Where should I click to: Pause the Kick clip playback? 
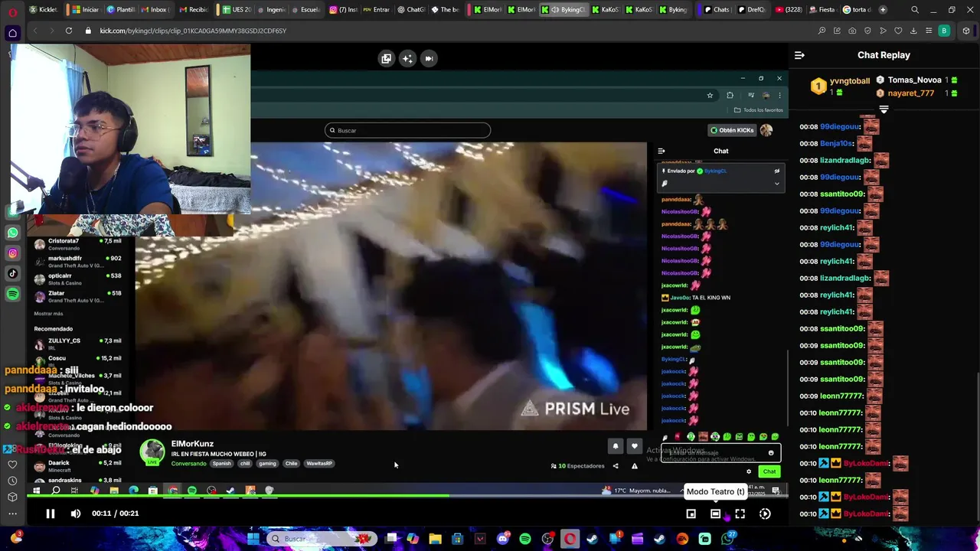50,514
